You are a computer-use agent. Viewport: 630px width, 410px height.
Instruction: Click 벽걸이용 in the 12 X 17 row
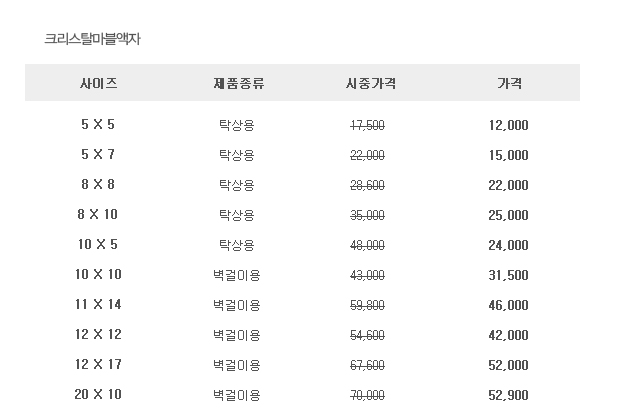(237, 365)
